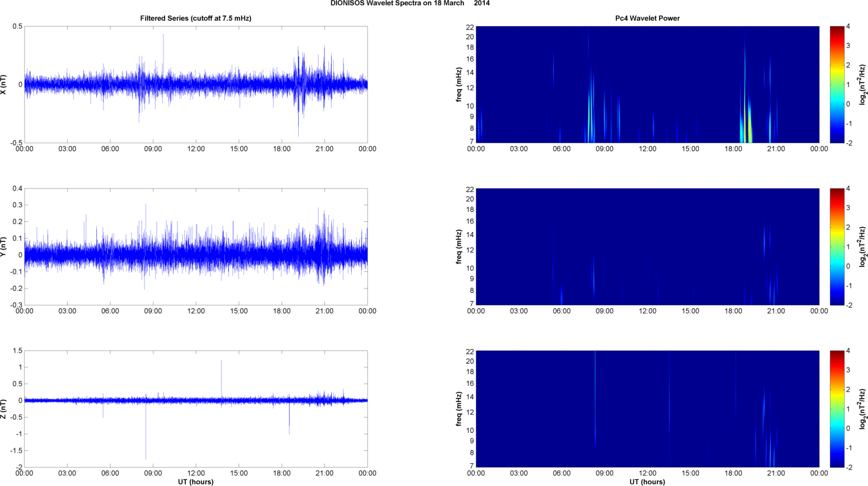
Task: Click the log2(nT²/Hz) label beside the top colorbar
Action: [863, 84]
